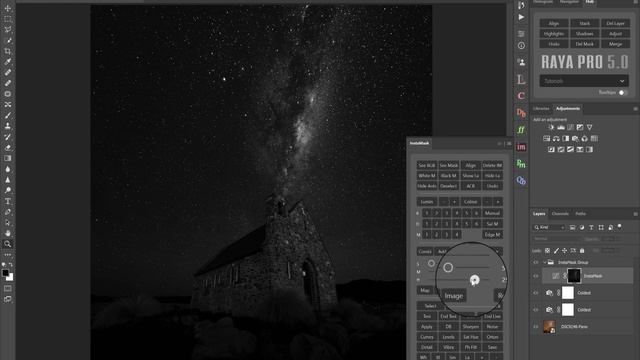Click Deselect in InstaMask panel
Image resolution: width=640 pixels, height=360 pixels.
pyautogui.click(x=449, y=186)
